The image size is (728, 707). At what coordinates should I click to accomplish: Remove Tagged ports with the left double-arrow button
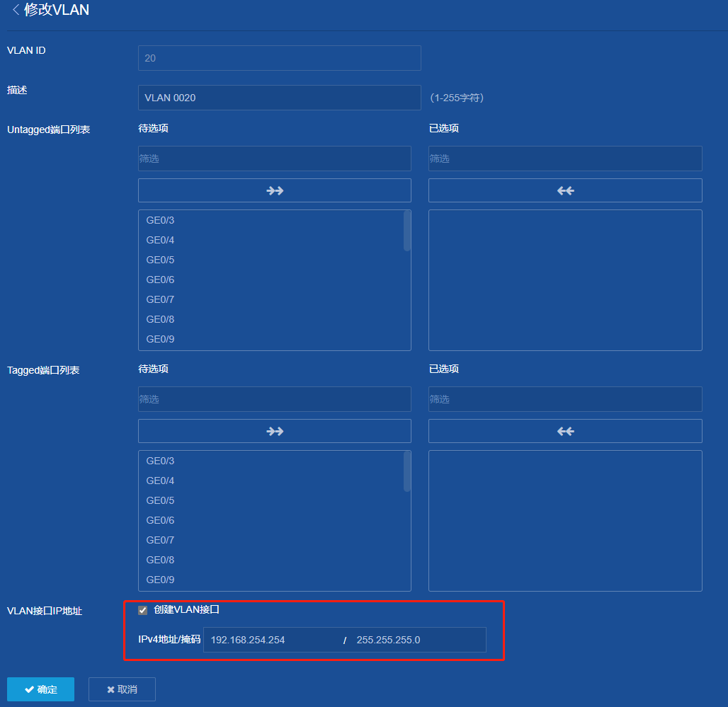click(565, 432)
